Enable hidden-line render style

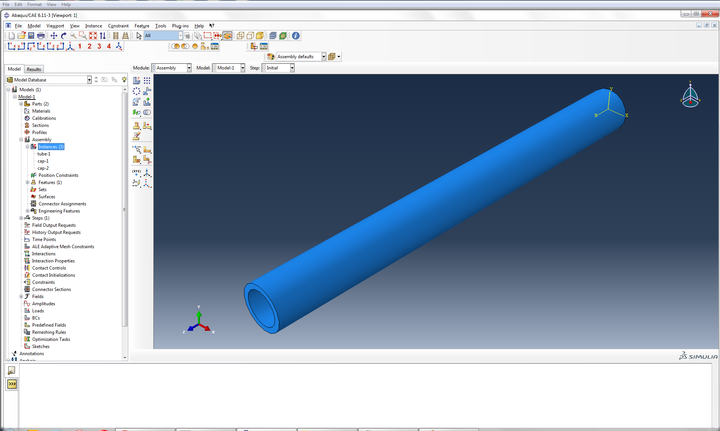250,36
